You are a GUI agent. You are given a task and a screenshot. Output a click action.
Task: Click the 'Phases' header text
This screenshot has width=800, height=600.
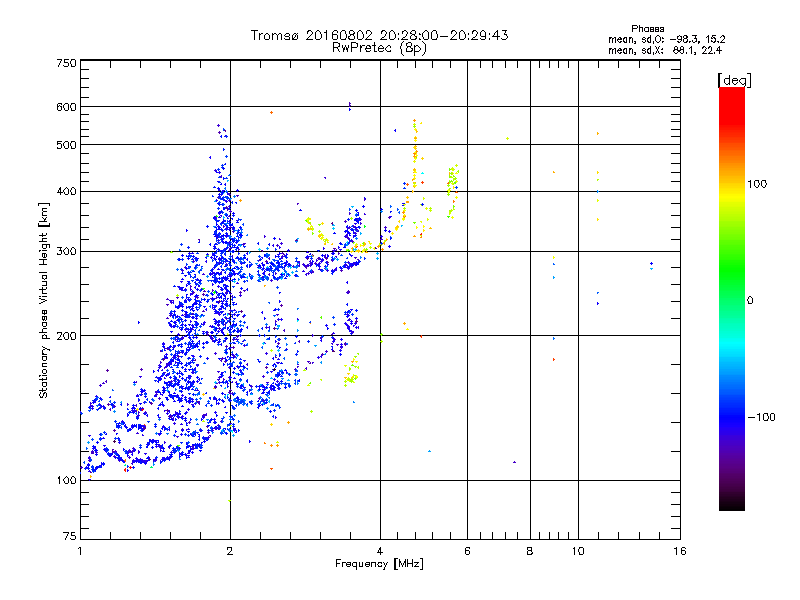647,29
